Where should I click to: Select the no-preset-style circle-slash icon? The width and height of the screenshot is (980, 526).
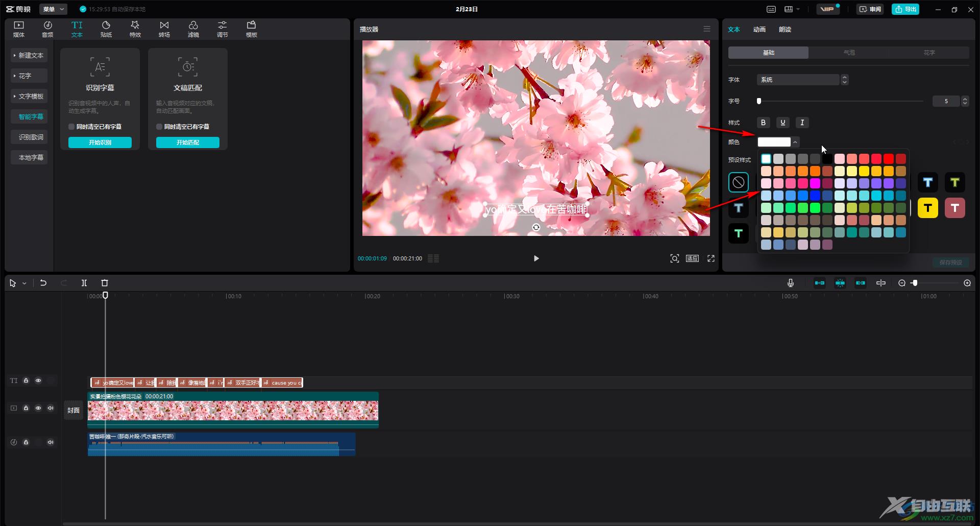click(x=739, y=182)
